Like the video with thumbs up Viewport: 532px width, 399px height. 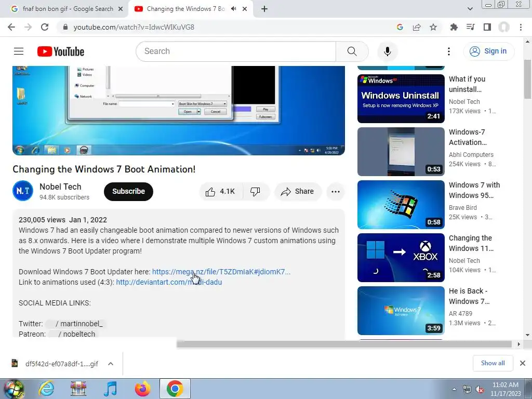[x=220, y=192]
